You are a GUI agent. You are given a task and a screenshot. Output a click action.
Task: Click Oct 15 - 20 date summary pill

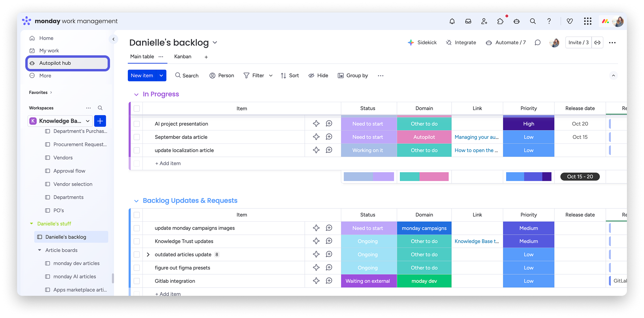coord(580,177)
